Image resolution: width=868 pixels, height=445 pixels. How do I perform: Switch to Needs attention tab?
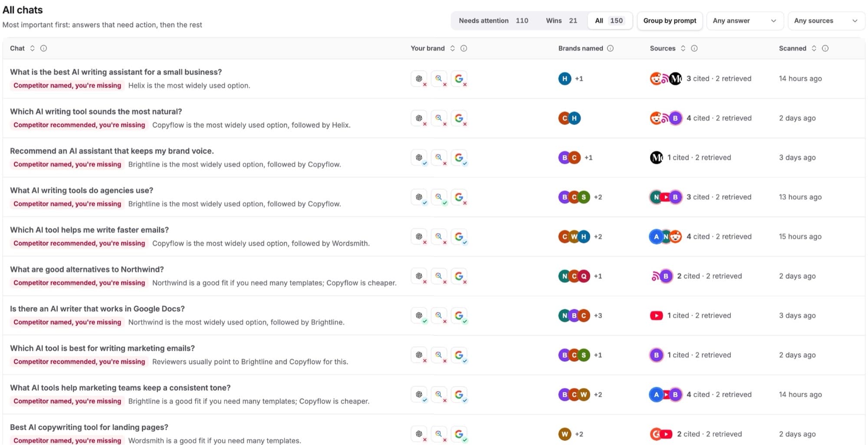click(493, 21)
